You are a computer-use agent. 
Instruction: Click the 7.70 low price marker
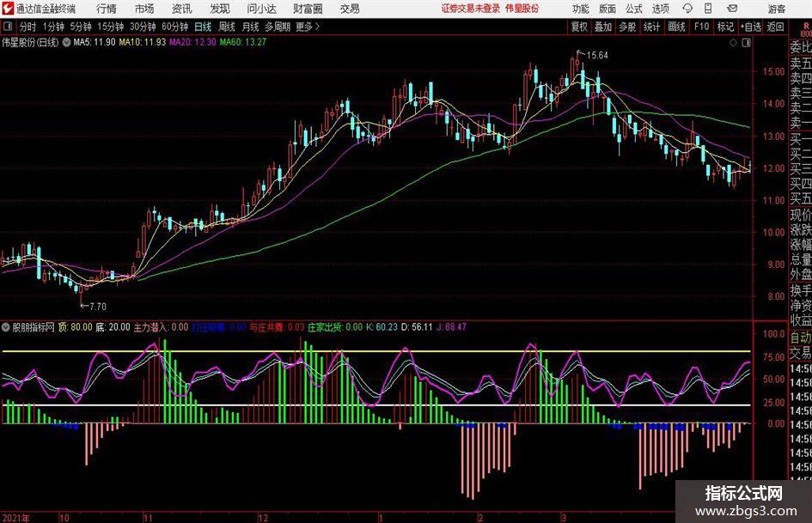[98, 307]
